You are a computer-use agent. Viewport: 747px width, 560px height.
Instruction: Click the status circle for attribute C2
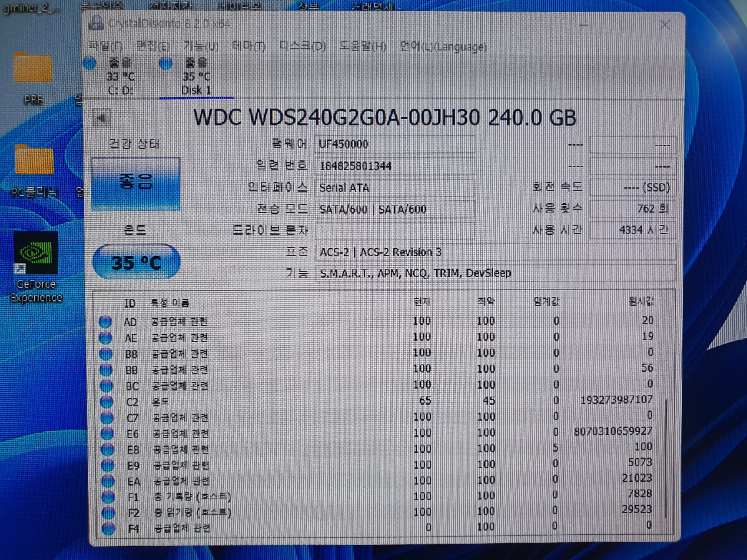tap(107, 402)
